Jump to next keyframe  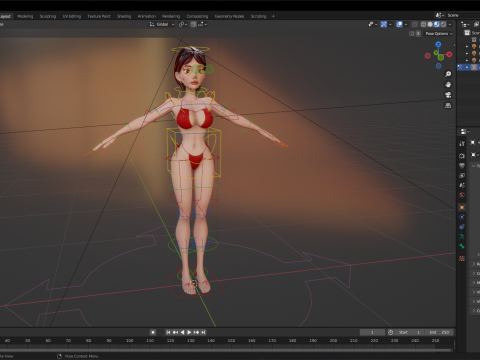coord(196,332)
